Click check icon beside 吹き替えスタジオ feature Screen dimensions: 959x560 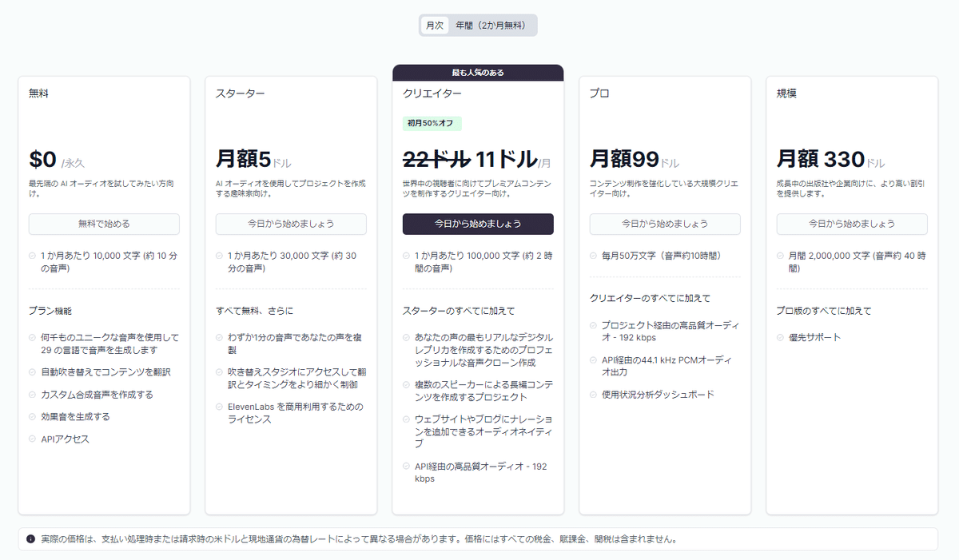coord(220,372)
